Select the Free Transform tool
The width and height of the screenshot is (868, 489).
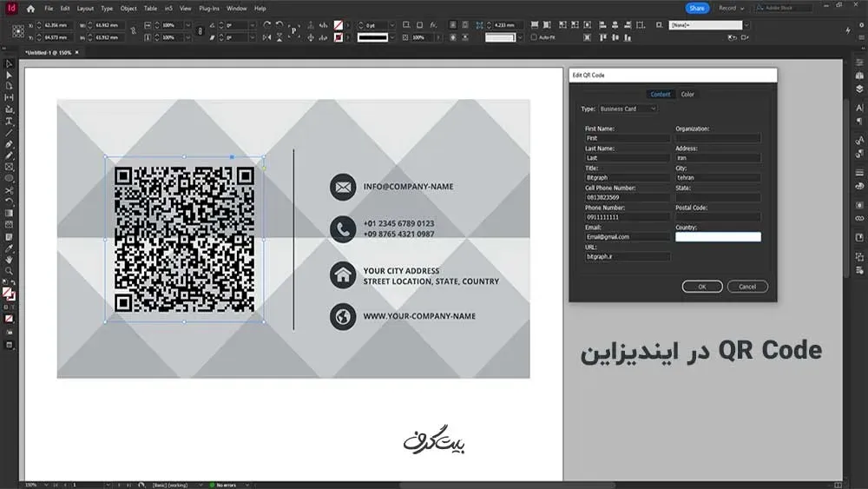9,202
